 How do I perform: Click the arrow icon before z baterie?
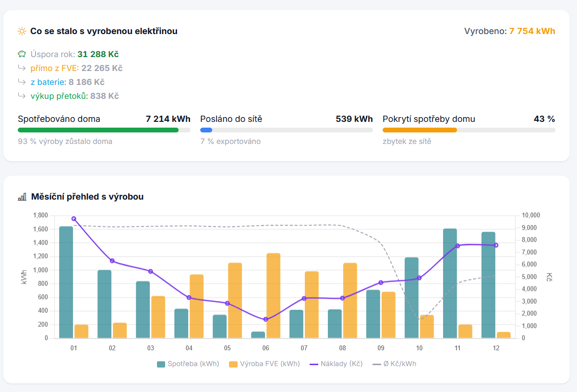pyautogui.click(x=22, y=82)
